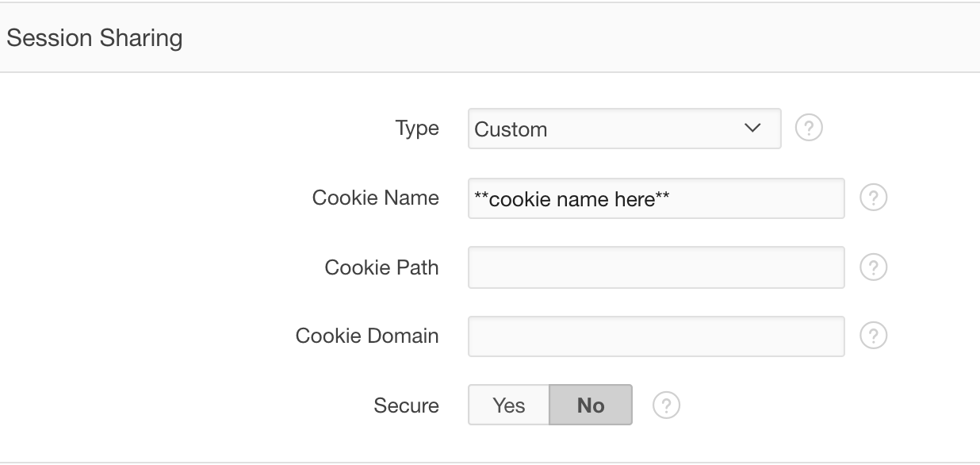Viewport: 980px width, 465px height.
Task: Set the Secure option to Yes
Action: click(x=508, y=405)
